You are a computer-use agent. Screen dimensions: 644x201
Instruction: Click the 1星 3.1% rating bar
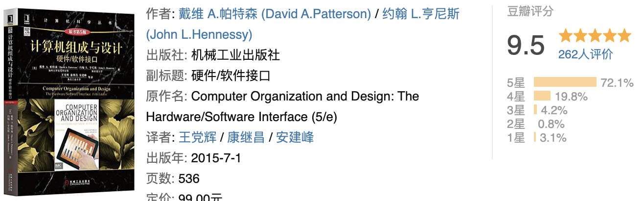(x=535, y=138)
